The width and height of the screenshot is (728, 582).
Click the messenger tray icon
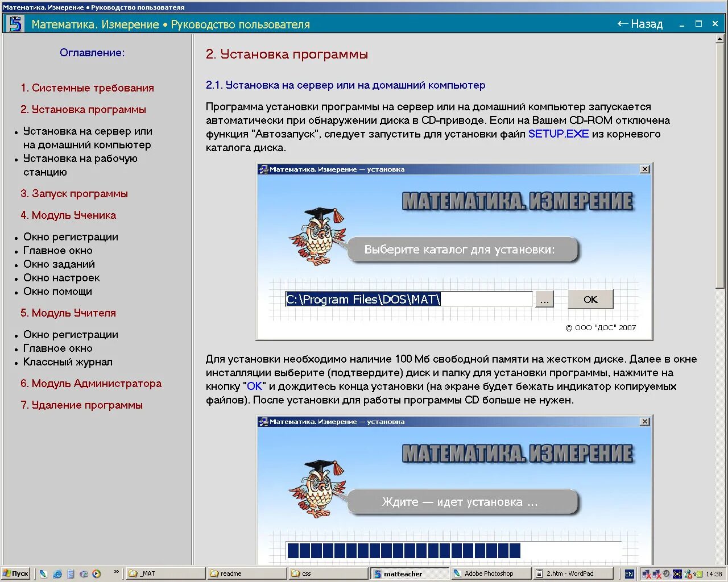click(x=688, y=574)
